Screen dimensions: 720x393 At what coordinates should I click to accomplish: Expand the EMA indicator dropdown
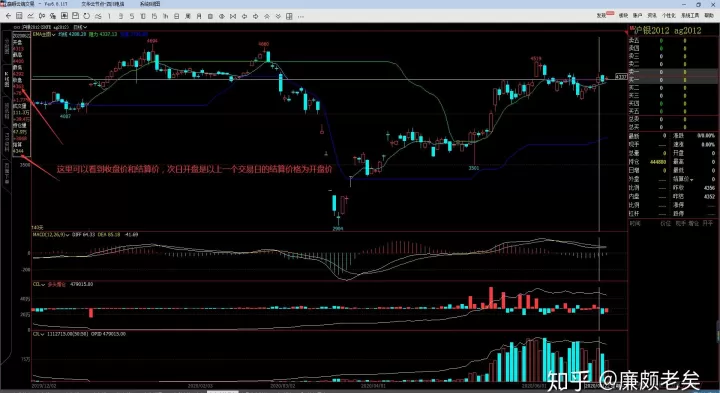(44, 34)
